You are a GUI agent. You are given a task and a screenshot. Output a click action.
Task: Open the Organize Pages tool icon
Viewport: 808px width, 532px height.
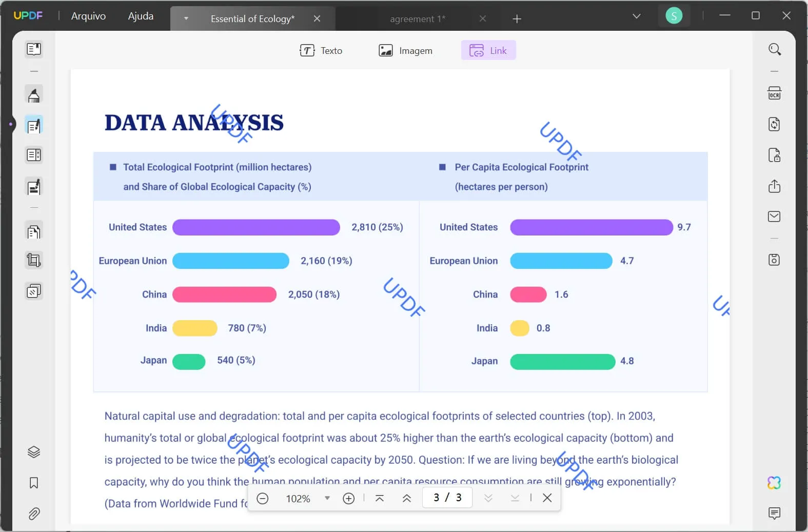point(34,155)
